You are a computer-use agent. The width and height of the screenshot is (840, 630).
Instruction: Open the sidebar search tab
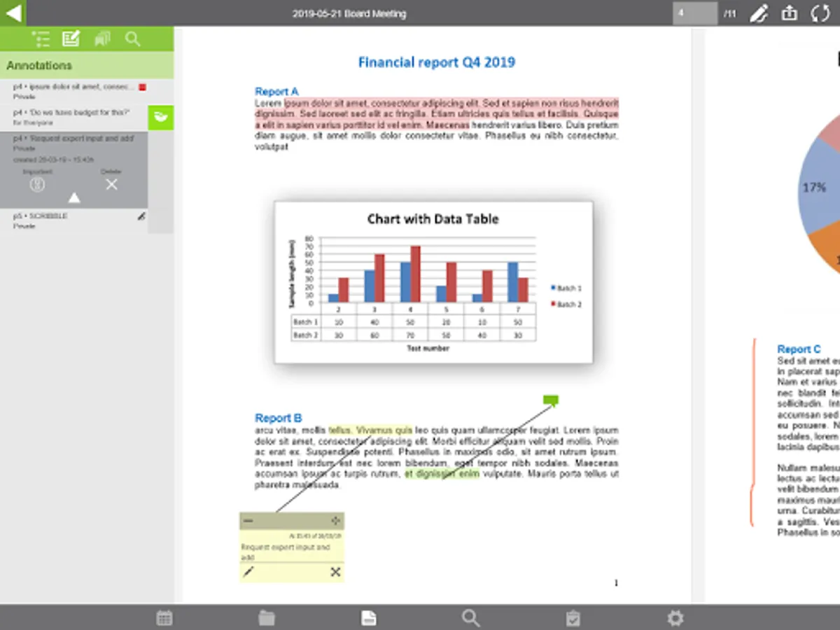(132, 39)
